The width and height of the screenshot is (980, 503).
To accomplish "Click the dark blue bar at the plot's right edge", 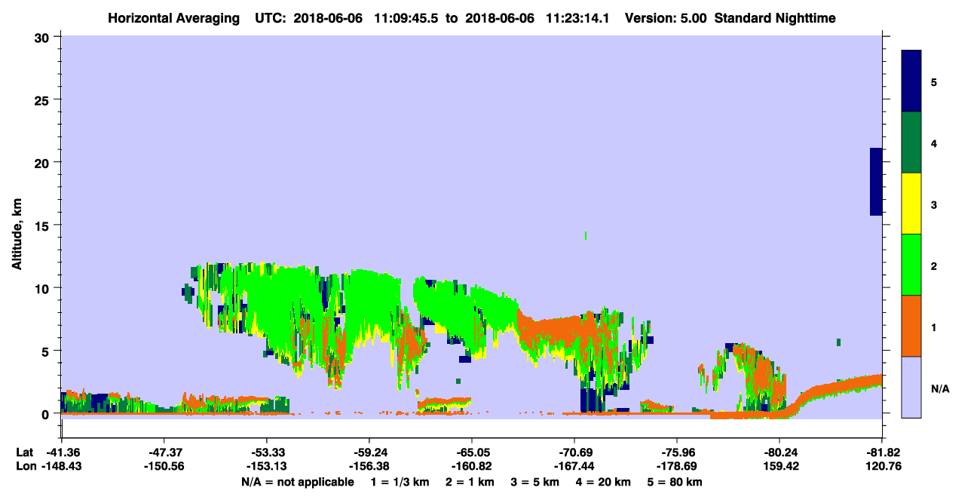I will tap(876, 182).
